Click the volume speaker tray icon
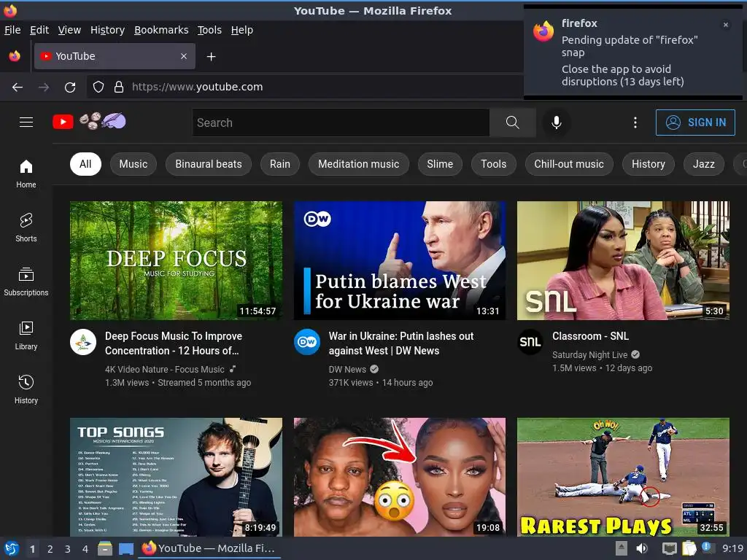Image resolution: width=747 pixels, height=560 pixels. coord(642,548)
